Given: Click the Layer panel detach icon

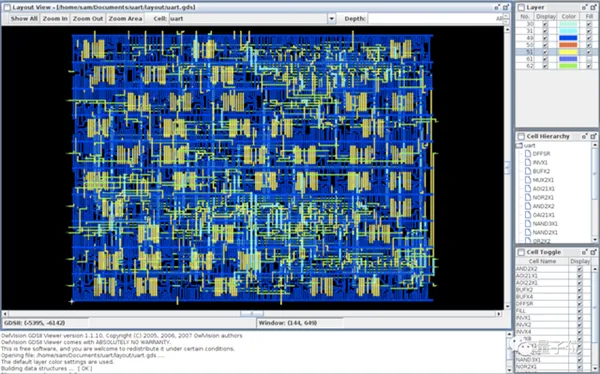Looking at the screenshot, I should tap(585, 7).
